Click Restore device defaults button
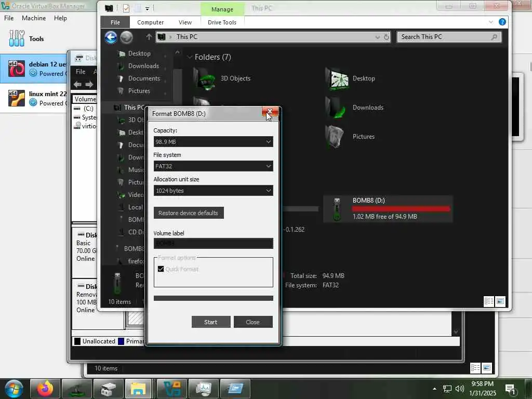Image resolution: width=532 pixels, height=399 pixels. coord(189,213)
